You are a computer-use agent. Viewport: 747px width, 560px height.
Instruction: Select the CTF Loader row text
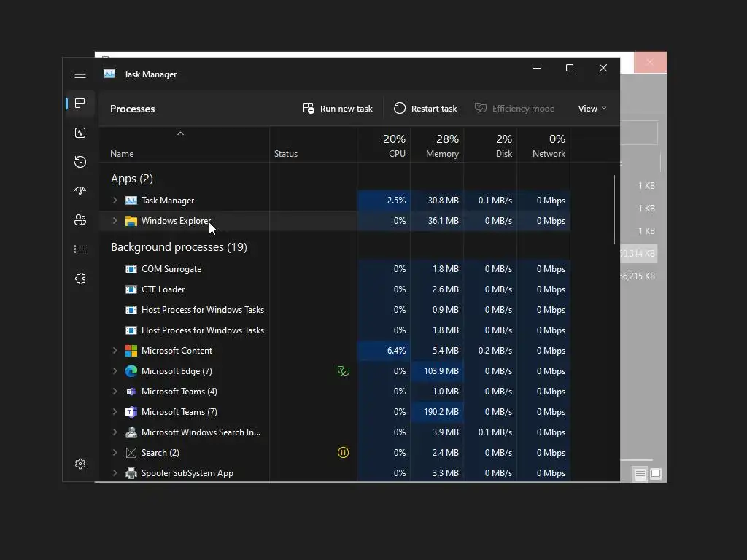163,289
